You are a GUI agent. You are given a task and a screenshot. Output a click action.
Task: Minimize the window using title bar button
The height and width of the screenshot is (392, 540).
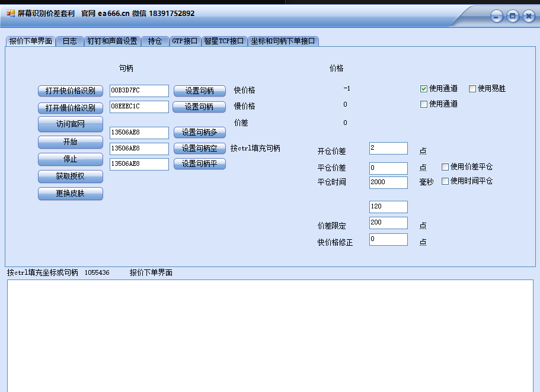tap(497, 17)
